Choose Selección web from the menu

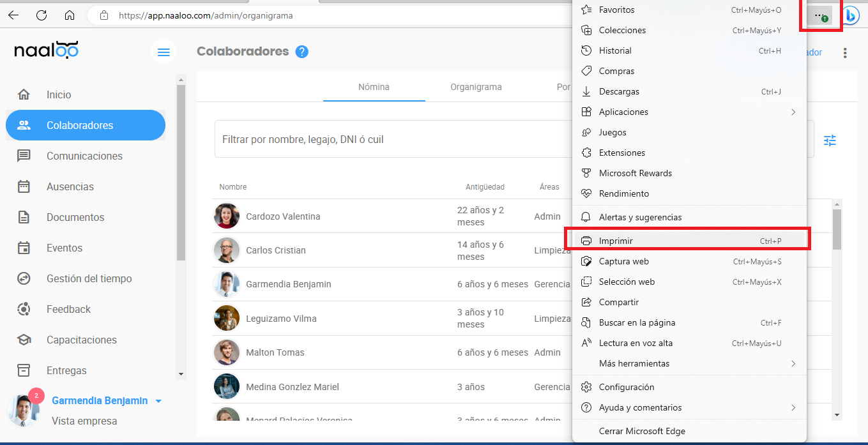click(x=689, y=282)
